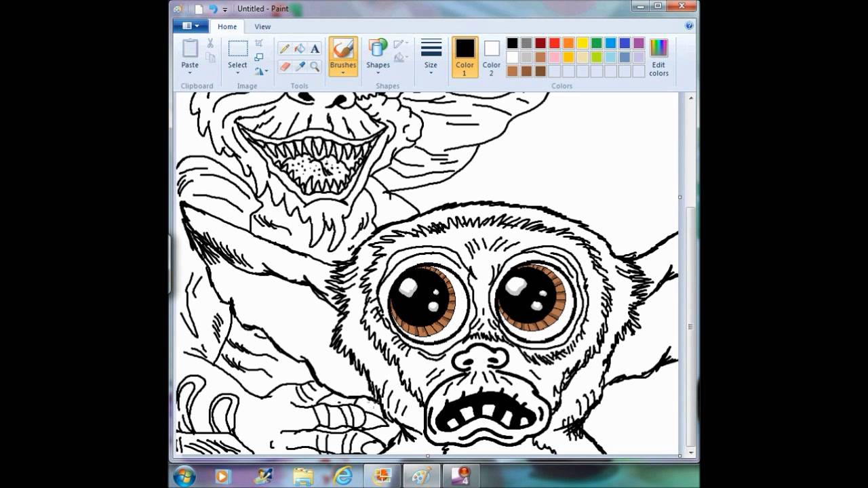Click the Paint system icon in title bar
This screenshot has height=488, width=868.
coord(178,9)
